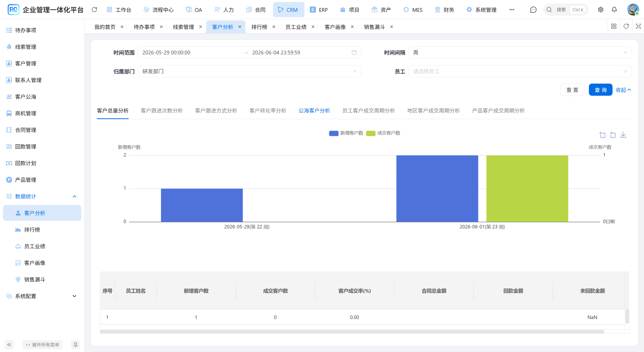Open 销售漏斗 in the sidebar
Viewport: 644px width, 352px height.
click(42, 279)
